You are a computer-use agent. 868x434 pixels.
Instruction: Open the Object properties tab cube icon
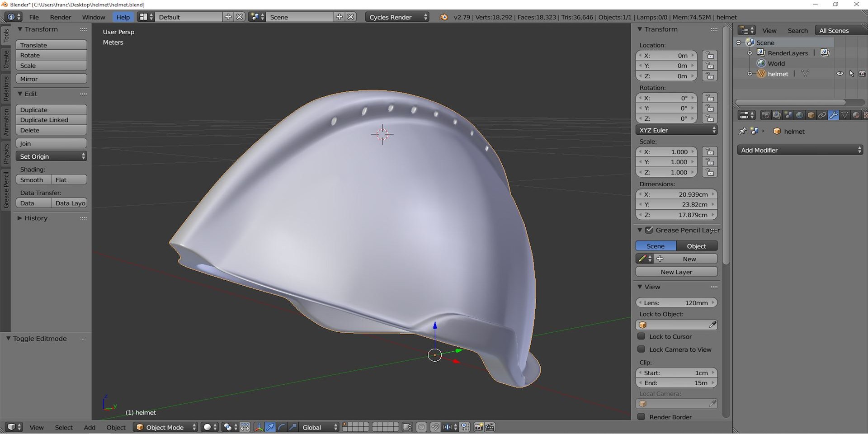pyautogui.click(x=811, y=115)
